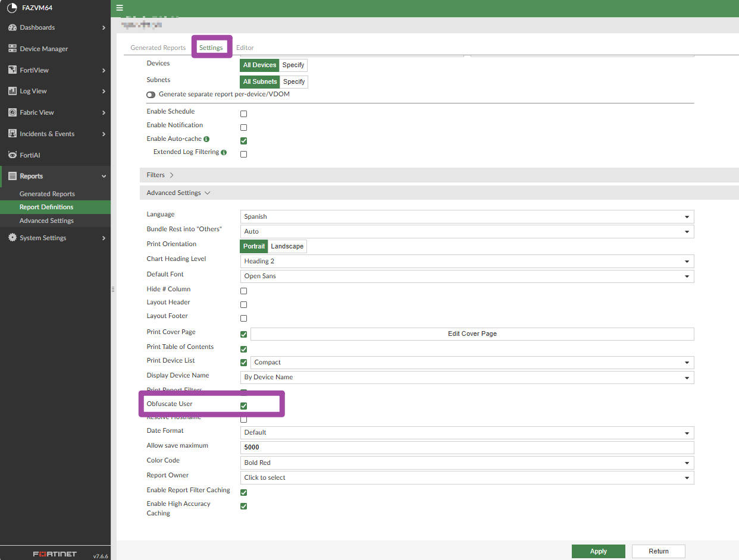
Task: Click the Dashboards sidebar icon
Action: pyautogui.click(x=12, y=27)
